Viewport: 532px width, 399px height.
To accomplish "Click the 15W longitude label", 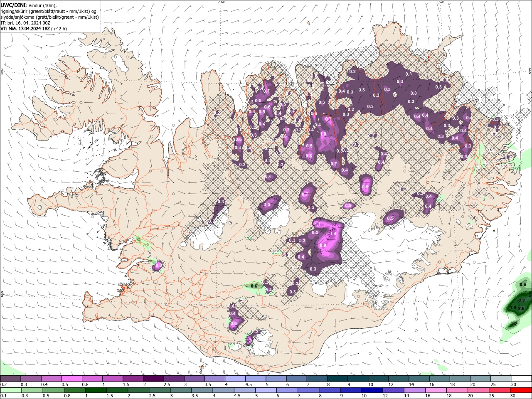I will (x=440, y=2).
